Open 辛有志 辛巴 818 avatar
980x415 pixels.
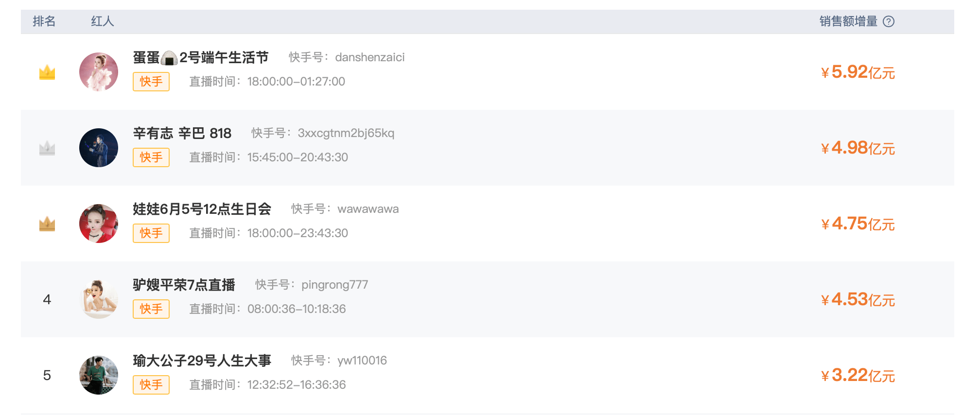99,148
